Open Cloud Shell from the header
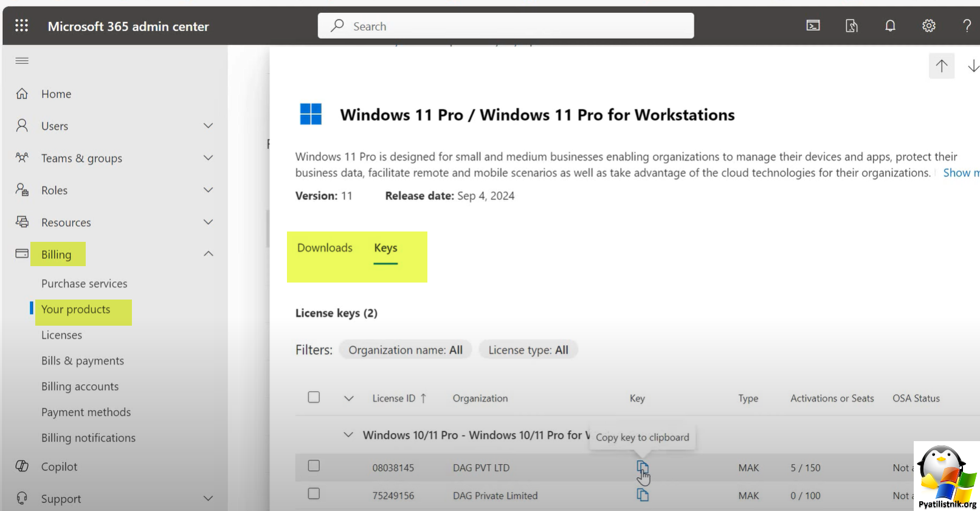Viewport: 980px width, 511px height. pyautogui.click(x=813, y=26)
